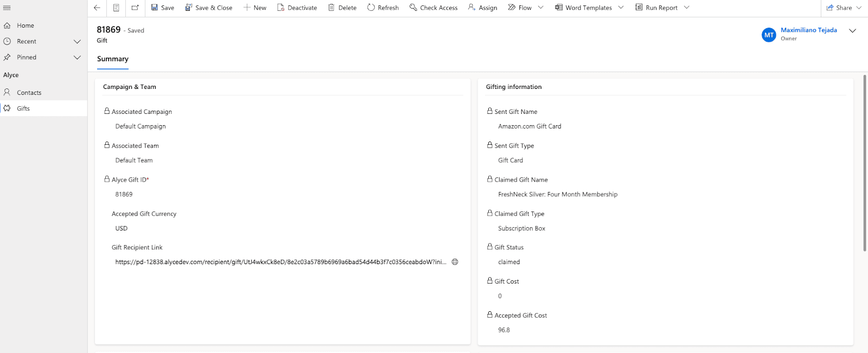Click lock icon beside Claimed Gift Type
This screenshot has height=353, width=868.
490,213
